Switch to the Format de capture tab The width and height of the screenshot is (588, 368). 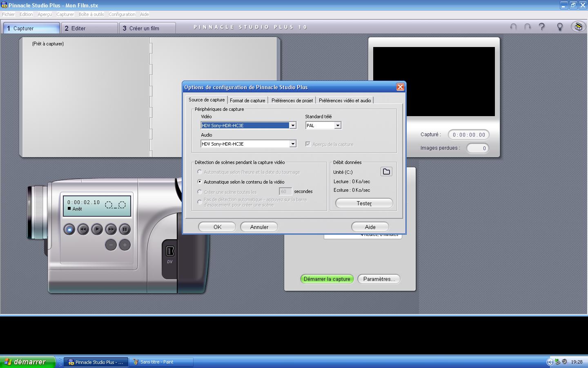[x=247, y=101]
